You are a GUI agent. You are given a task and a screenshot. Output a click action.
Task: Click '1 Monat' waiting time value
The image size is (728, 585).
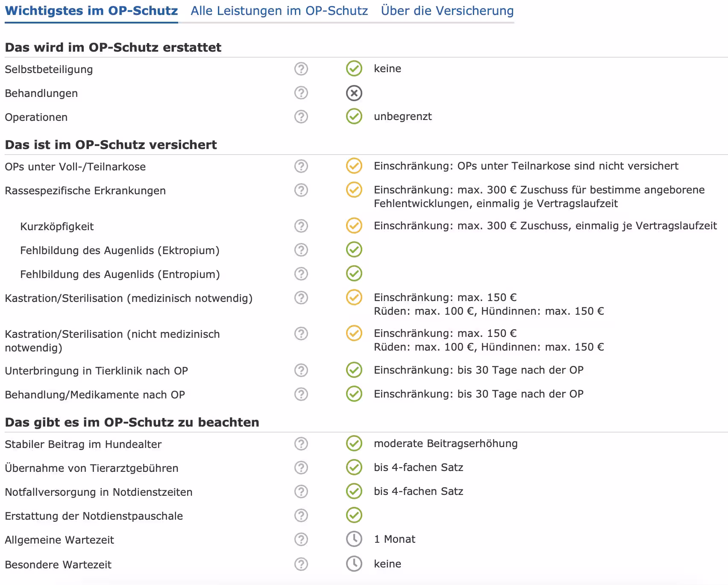(395, 539)
